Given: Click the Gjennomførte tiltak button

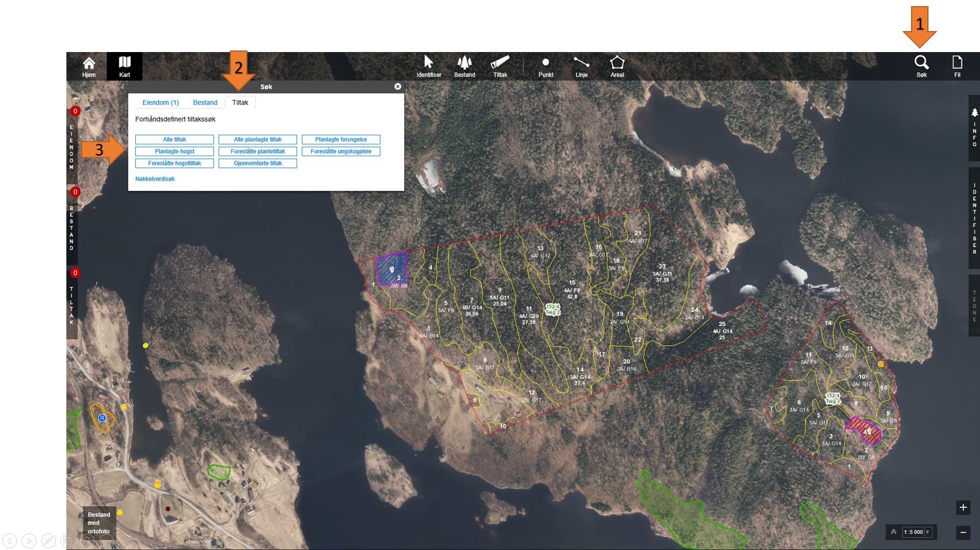Looking at the screenshot, I should (x=258, y=163).
